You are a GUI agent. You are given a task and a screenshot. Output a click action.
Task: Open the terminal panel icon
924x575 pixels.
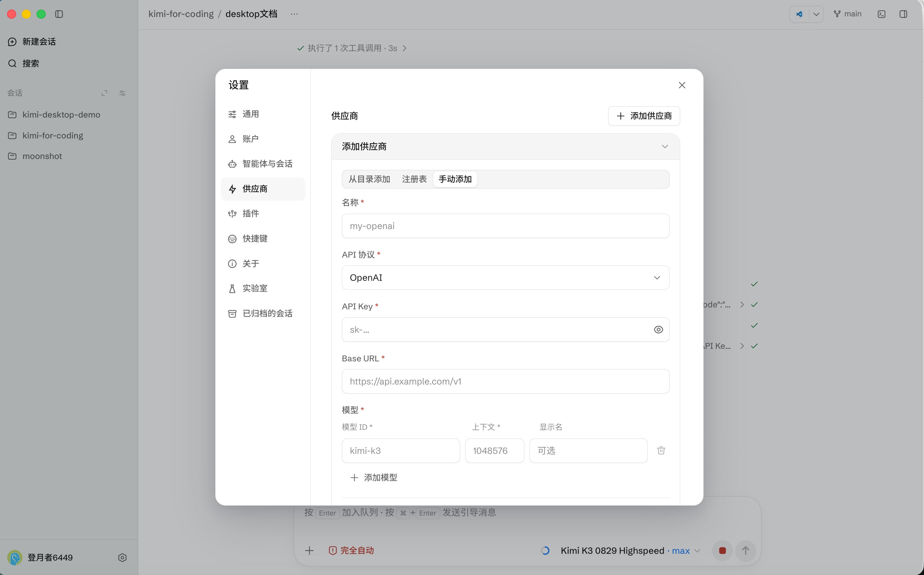[x=881, y=14]
